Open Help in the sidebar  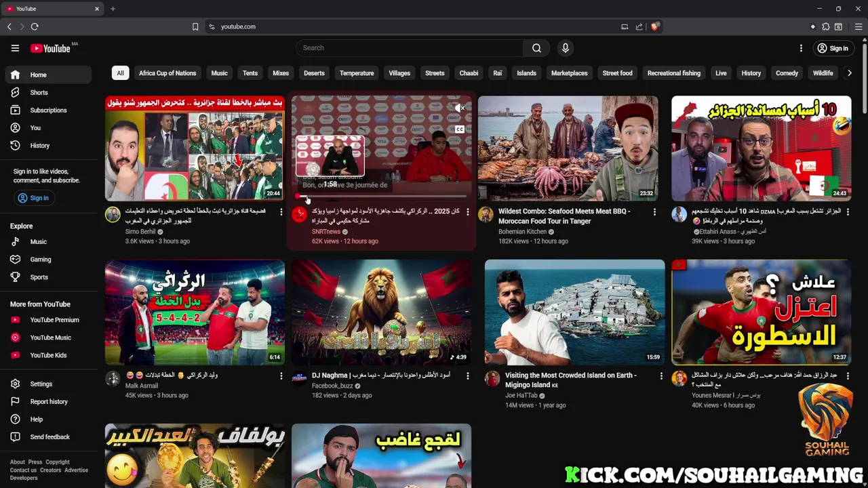(48, 419)
